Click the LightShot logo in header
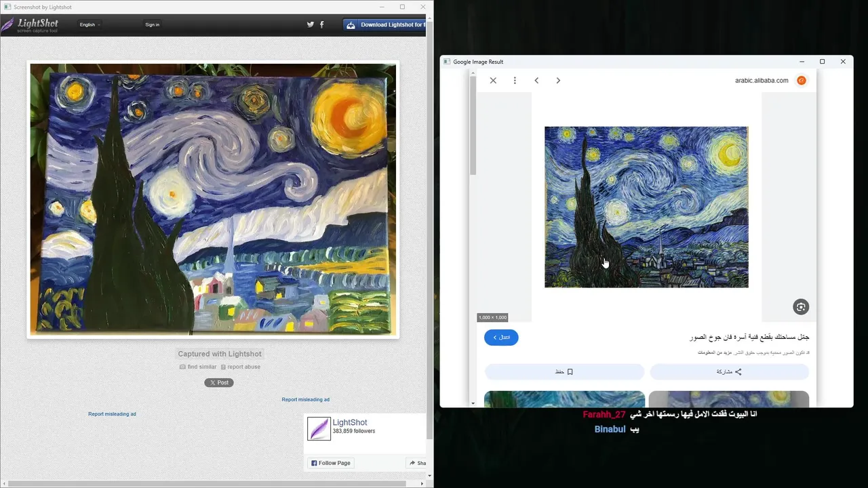The width and height of the screenshot is (868, 488). pyautogui.click(x=29, y=25)
